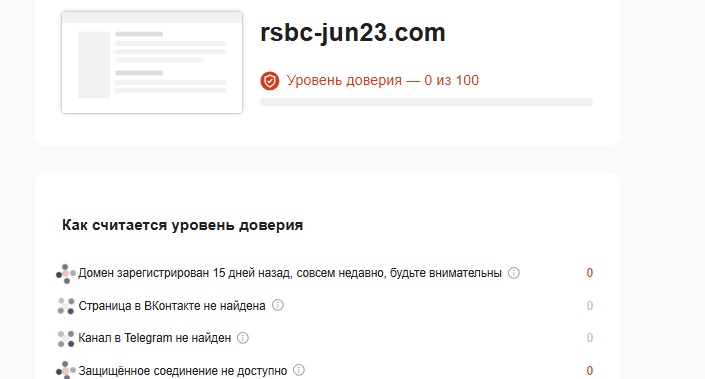Click the red shield trust-level icon
705x379 pixels.
(x=270, y=81)
